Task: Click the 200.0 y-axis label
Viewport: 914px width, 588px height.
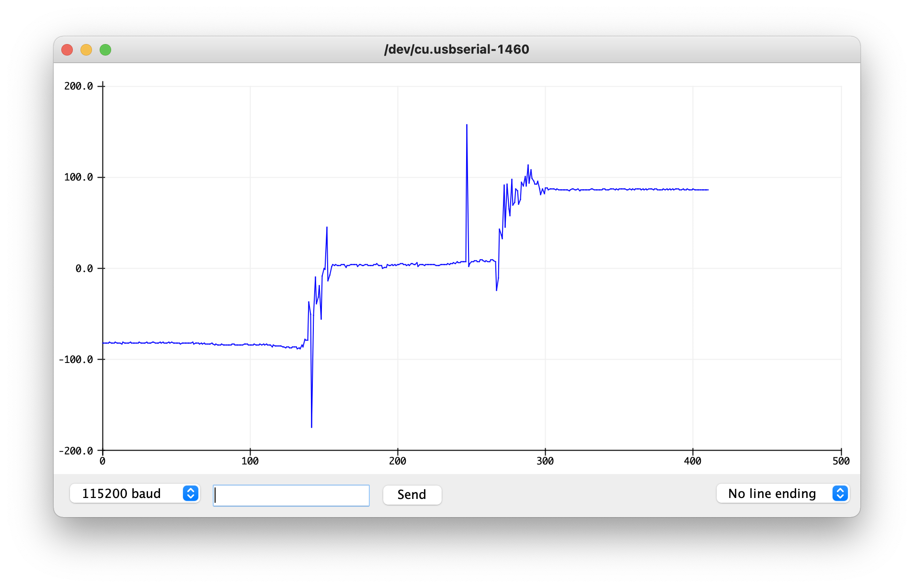Action: [79, 86]
